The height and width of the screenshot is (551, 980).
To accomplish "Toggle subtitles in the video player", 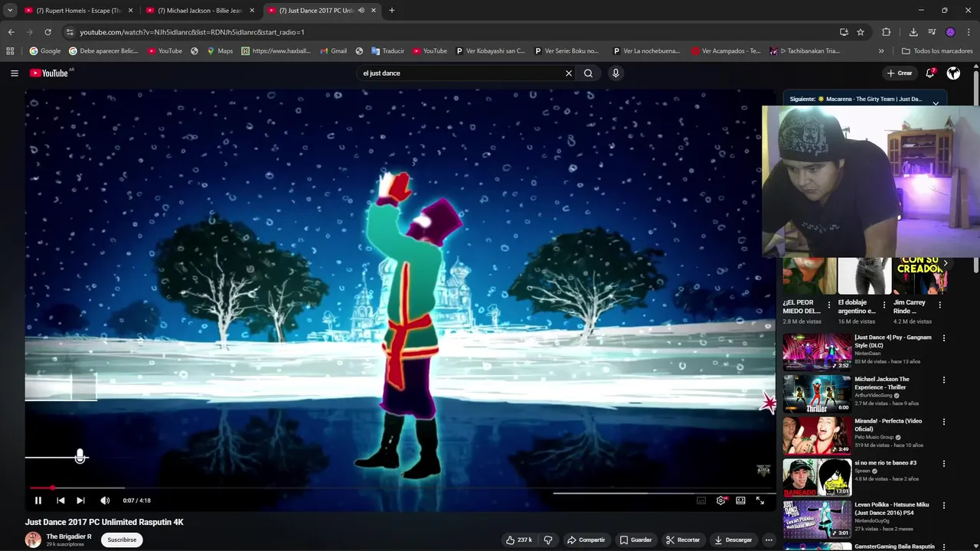I will [701, 500].
